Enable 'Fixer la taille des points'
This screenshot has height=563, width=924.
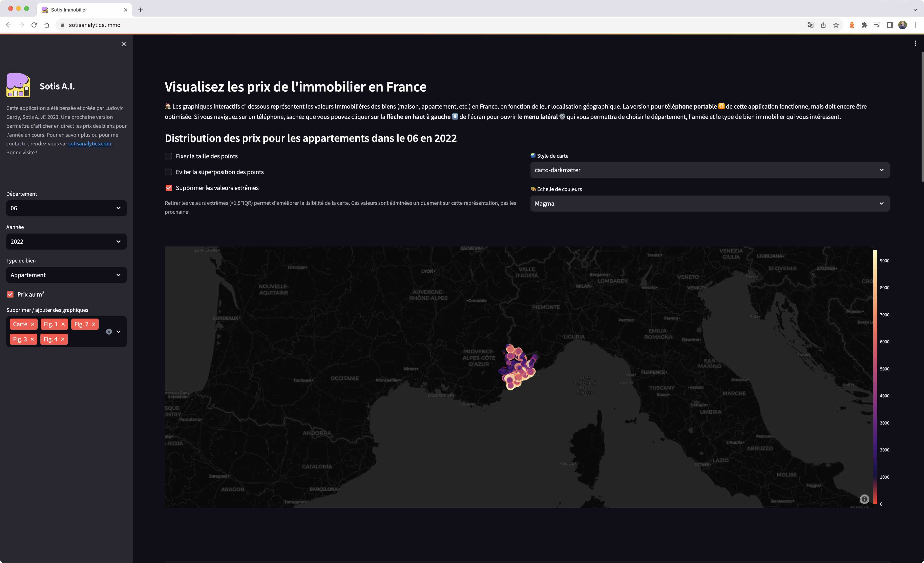point(169,156)
